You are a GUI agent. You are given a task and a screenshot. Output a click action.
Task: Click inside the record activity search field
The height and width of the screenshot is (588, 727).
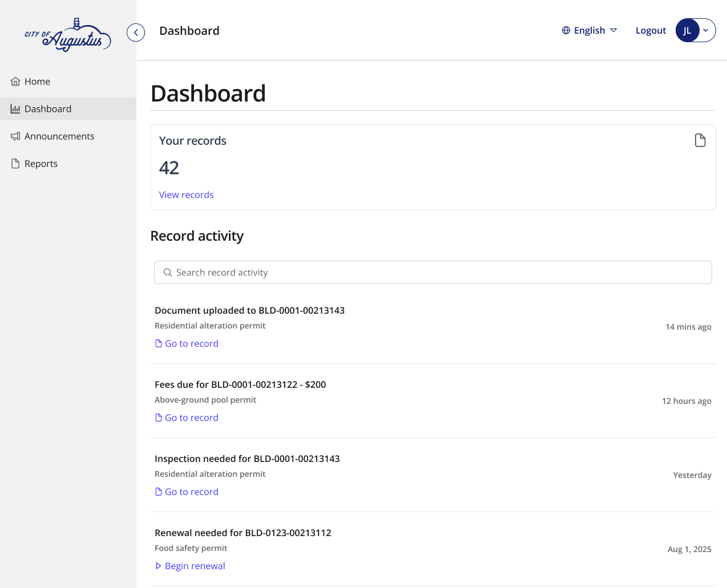(399, 272)
